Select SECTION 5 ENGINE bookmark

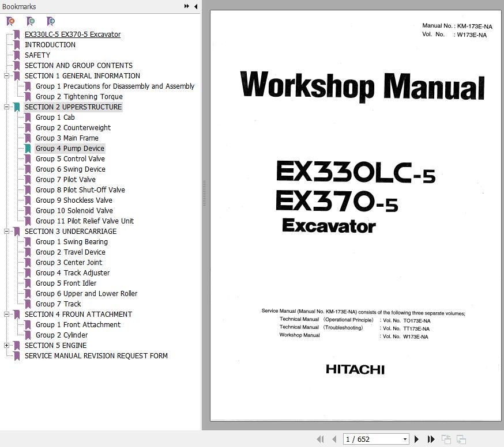[56, 345]
